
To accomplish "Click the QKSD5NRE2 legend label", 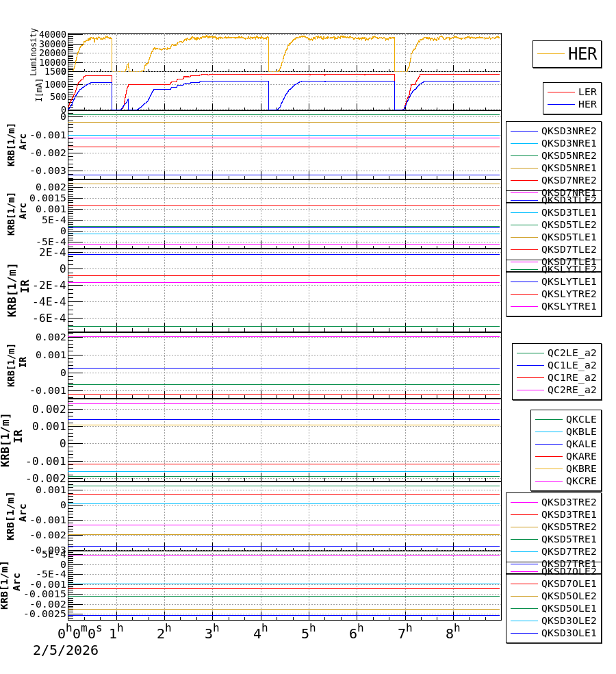I will pos(569,155).
